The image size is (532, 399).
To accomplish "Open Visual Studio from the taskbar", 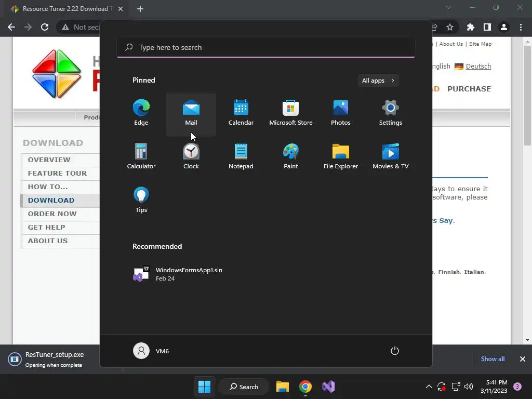I will [328, 387].
